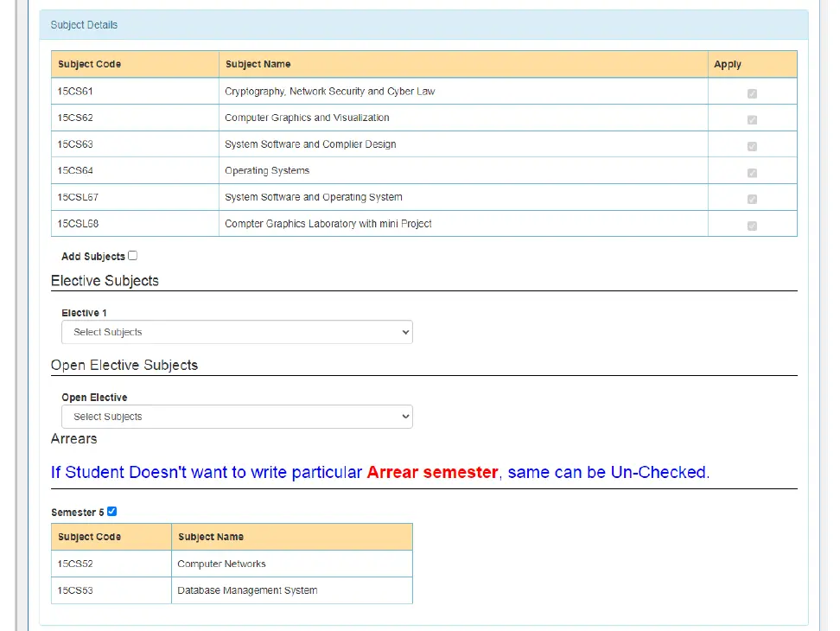Click the Subject Code column header in top table

tap(135, 64)
